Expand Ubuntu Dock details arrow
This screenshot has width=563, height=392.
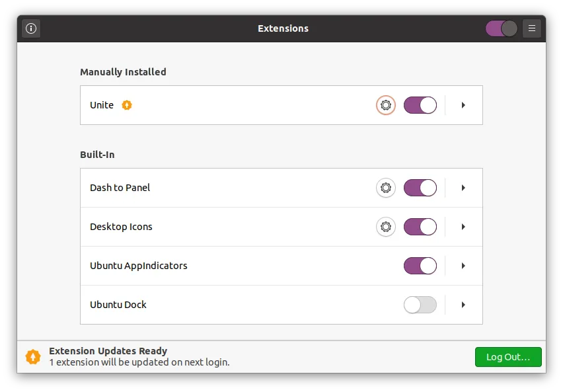pos(463,305)
